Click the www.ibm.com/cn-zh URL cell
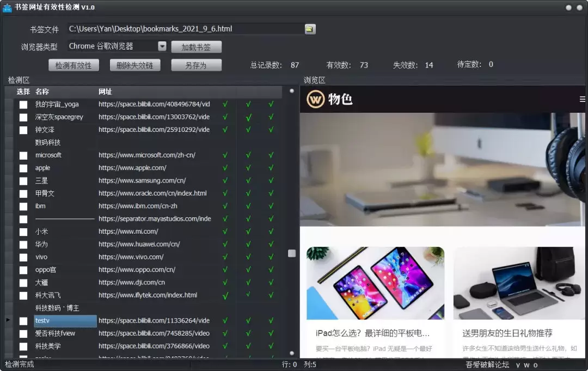The image size is (588, 371). tap(138, 206)
